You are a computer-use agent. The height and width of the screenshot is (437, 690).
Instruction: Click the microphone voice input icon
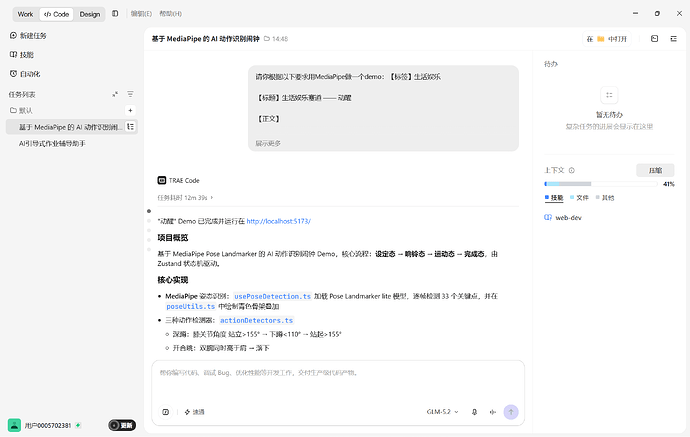click(x=474, y=412)
